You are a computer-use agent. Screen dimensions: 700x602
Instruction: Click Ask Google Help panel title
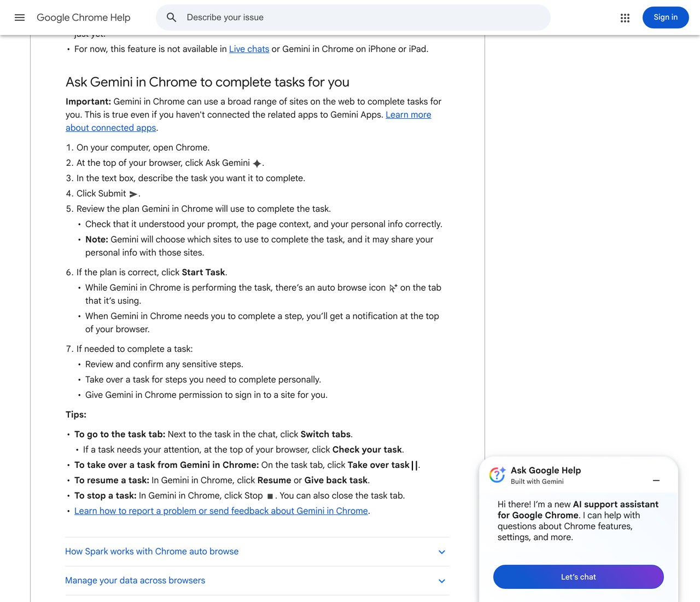(546, 470)
